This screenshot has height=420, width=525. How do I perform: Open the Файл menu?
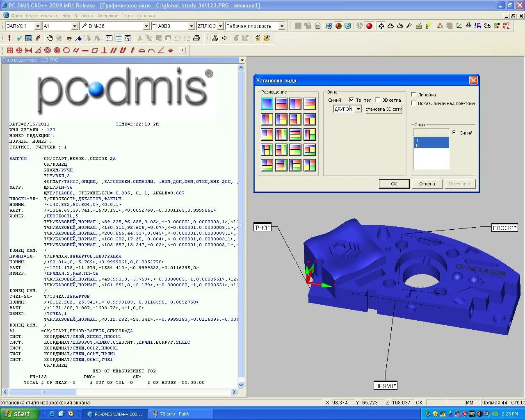16,16
